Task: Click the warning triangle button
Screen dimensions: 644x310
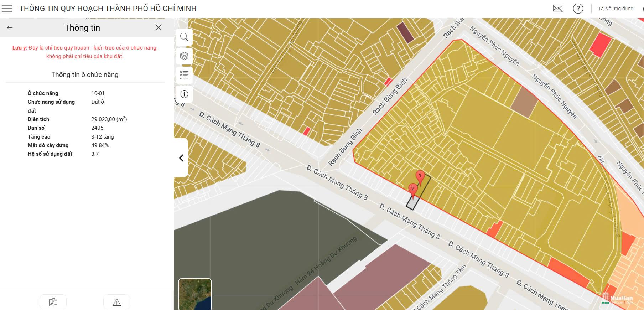Action: (x=117, y=302)
